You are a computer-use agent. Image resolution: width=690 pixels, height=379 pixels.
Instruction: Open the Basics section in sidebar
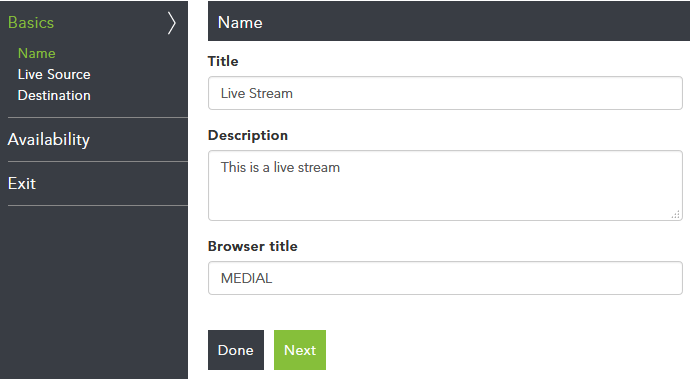coord(31,22)
